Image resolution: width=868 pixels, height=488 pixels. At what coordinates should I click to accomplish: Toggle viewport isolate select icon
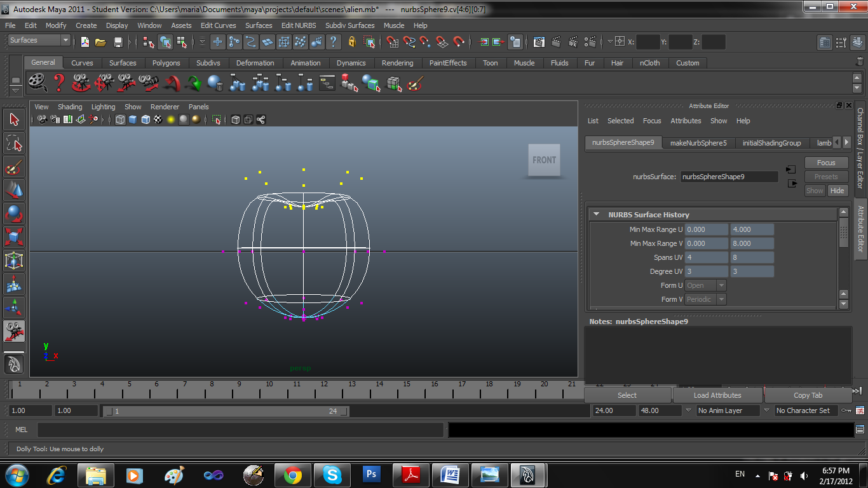(216, 119)
